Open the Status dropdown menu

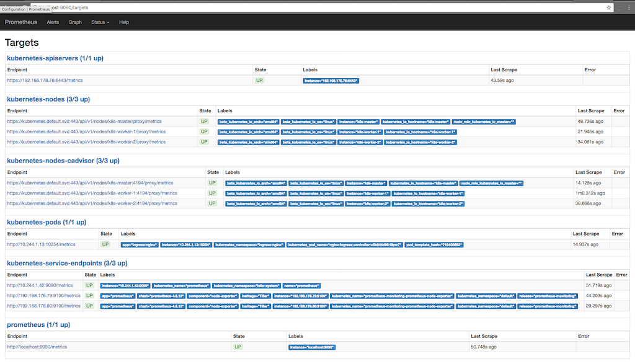100,22
